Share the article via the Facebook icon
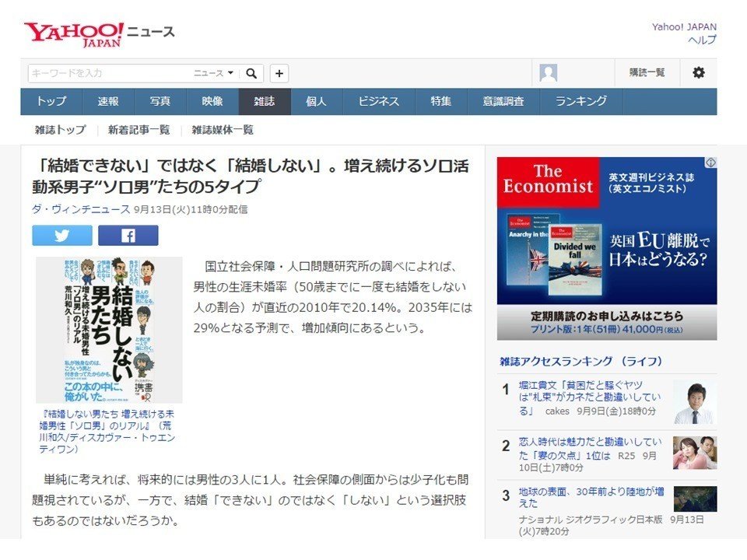747x560 pixels. [128, 234]
